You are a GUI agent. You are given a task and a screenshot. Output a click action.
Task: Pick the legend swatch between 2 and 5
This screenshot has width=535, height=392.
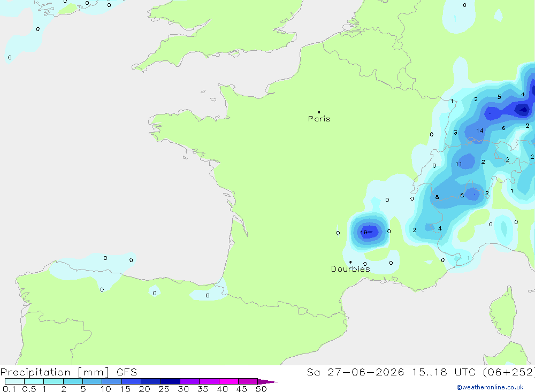click(73, 381)
